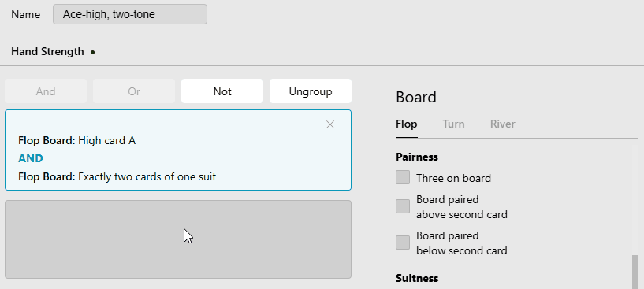Click the blue AND operator label
Screen dimensions: 644x289
tap(31, 158)
